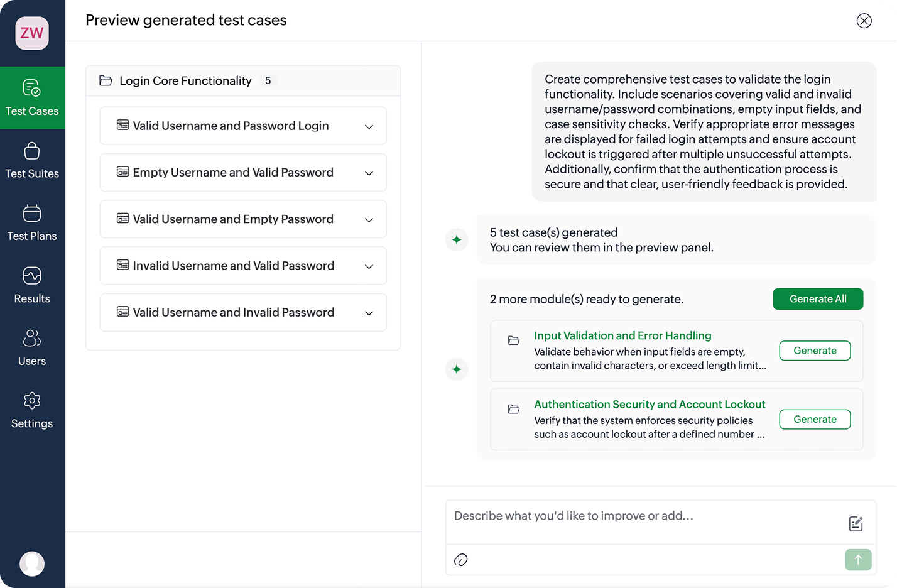Click the ZW logo icon
This screenshot has height=588, width=897.
32,33
